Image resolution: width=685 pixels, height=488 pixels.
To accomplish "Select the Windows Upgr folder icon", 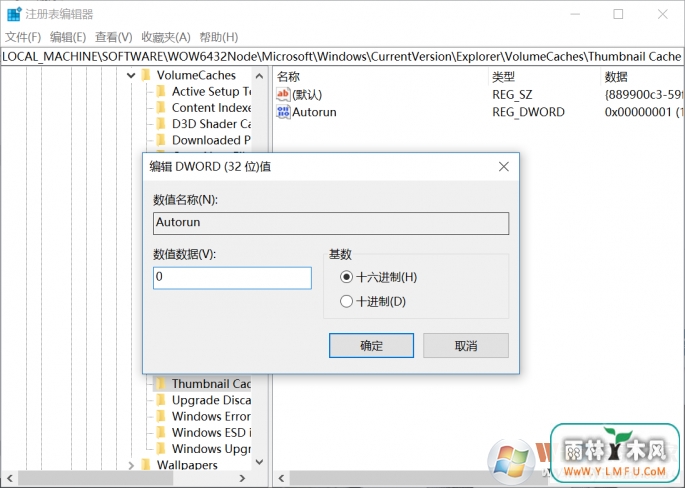I will pos(161,448).
